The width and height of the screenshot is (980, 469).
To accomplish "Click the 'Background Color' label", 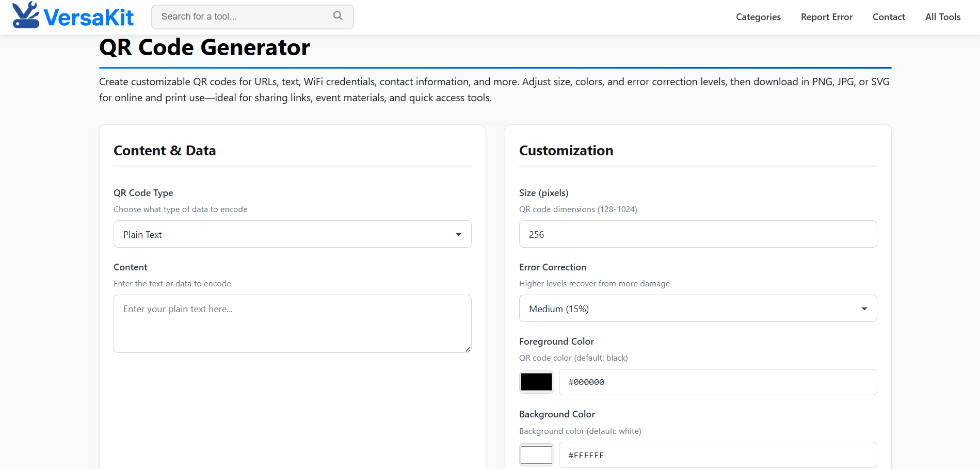I will tap(557, 414).
